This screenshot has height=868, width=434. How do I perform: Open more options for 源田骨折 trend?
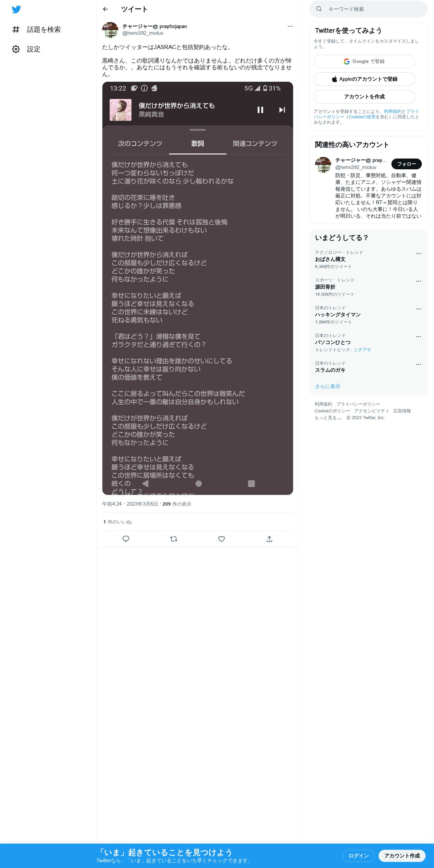click(418, 281)
